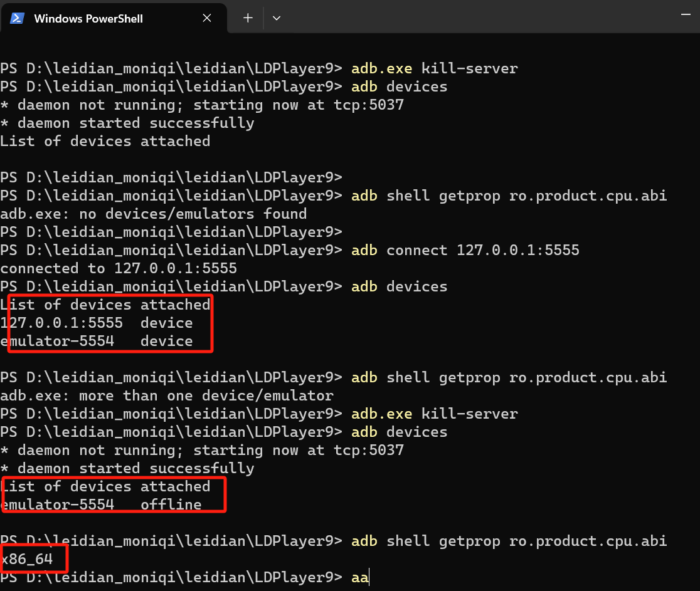
Task: Click the 'adb connect 127.0.0.1:5555' command
Action: (x=465, y=250)
